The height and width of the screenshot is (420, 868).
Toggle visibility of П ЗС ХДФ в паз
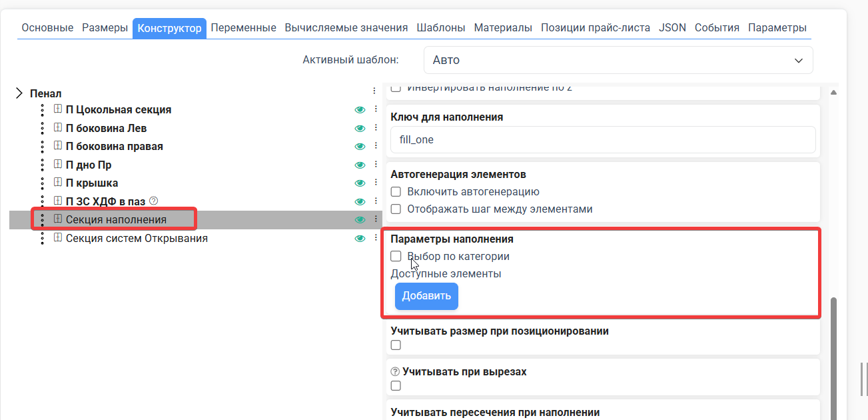(x=360, y=201)
